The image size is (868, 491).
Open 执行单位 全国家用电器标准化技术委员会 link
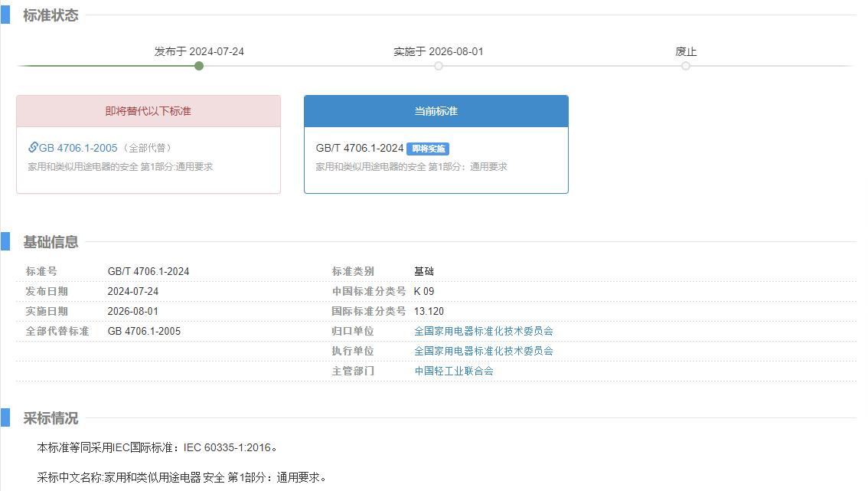484,351
